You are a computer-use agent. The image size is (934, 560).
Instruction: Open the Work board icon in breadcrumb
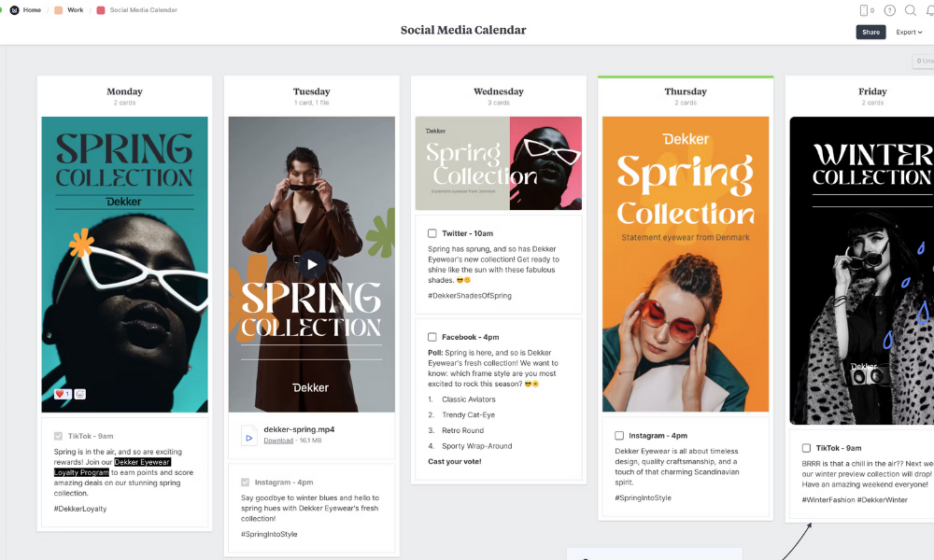[x=59, y=10]
